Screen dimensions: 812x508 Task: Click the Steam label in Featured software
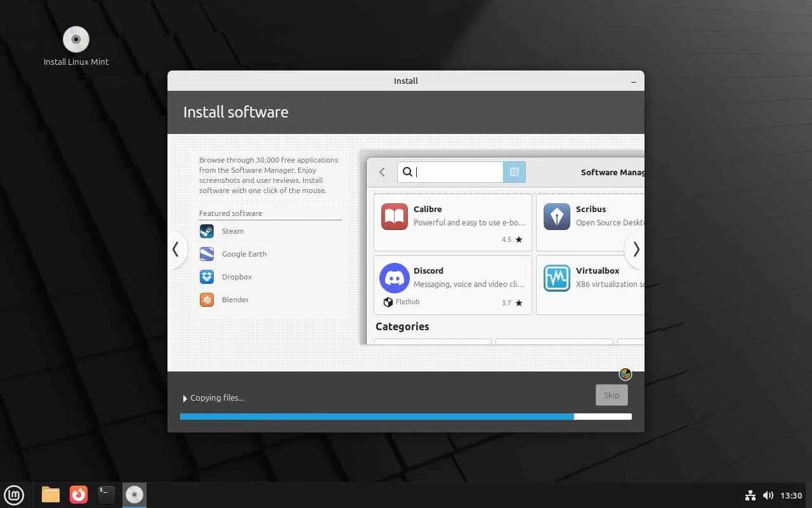coord(233,231)
